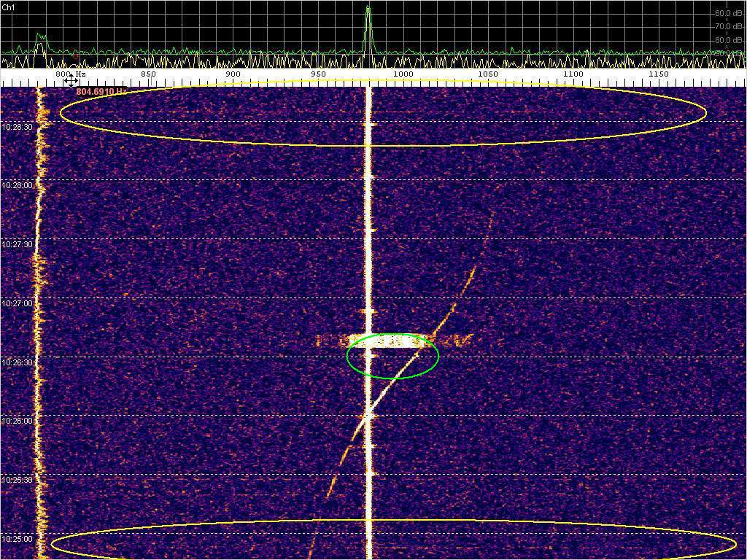747x560 pixels.
Task: Click inside the green ellipse annotation
Action: pos(392,357)
